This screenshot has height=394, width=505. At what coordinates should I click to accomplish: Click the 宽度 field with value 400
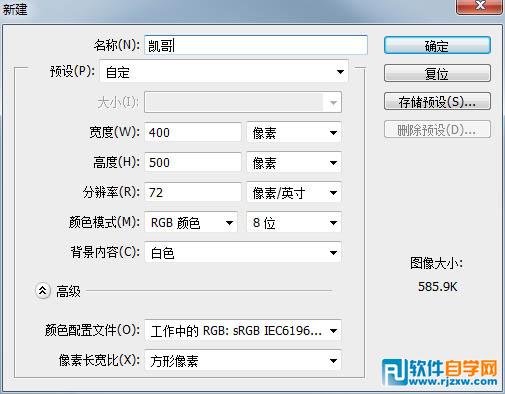193,132
